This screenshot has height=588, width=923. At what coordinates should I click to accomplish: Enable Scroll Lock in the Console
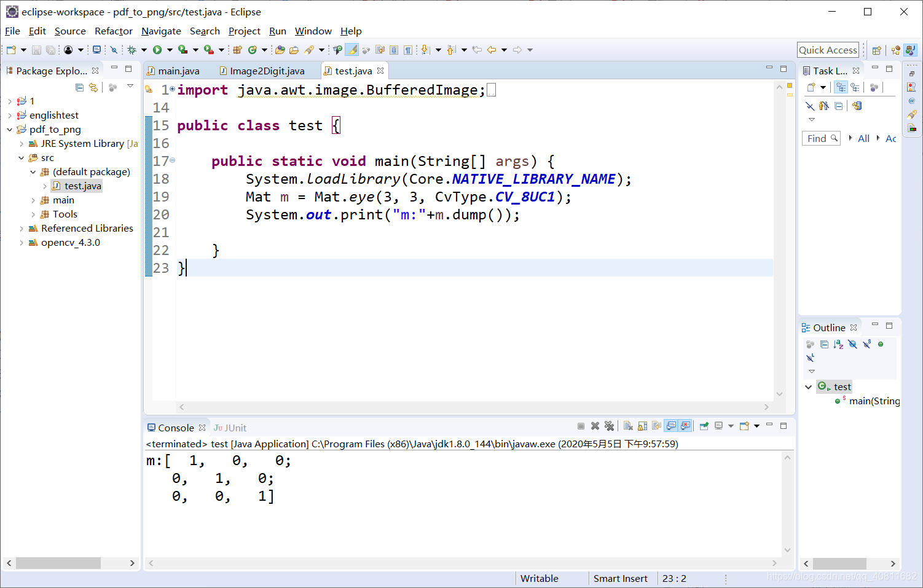tap(642, 426)
